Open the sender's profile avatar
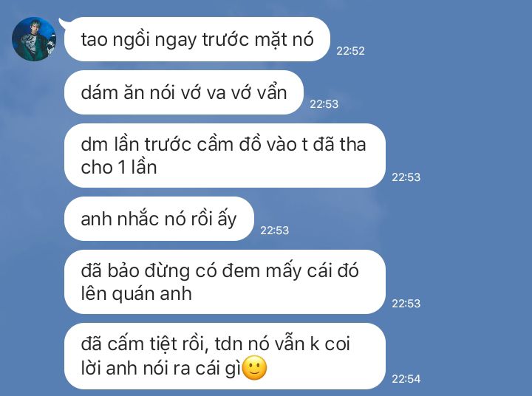Screen dimensions: 532x396 pyautogui.click(x=34, y=39)
